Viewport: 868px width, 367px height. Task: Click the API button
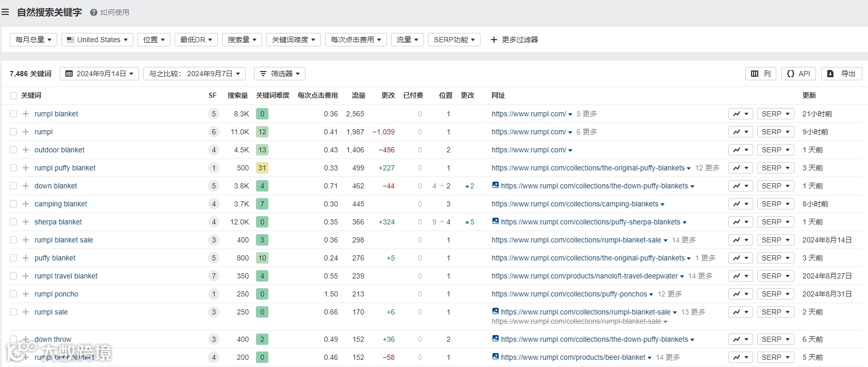click(x=798, y=74)
